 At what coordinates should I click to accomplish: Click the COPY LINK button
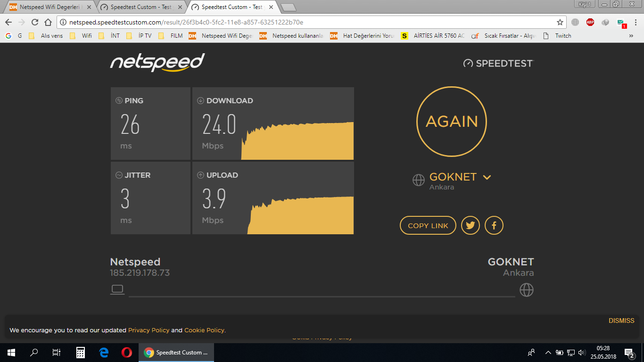click(428, 225)
